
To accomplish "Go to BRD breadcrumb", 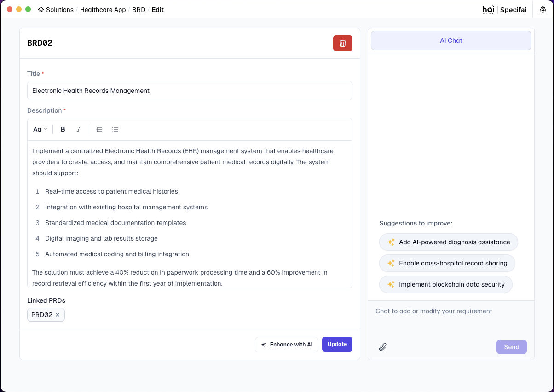I will click(138, 10).
